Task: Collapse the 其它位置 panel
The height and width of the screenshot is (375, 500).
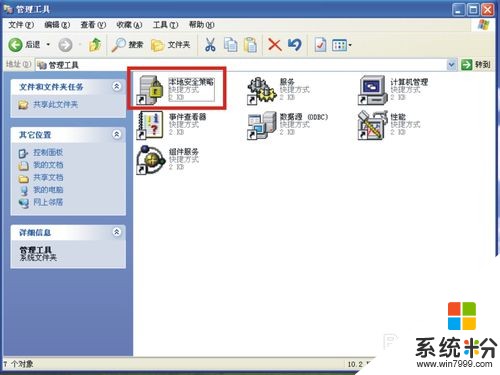Action: [x=116, y=135]
